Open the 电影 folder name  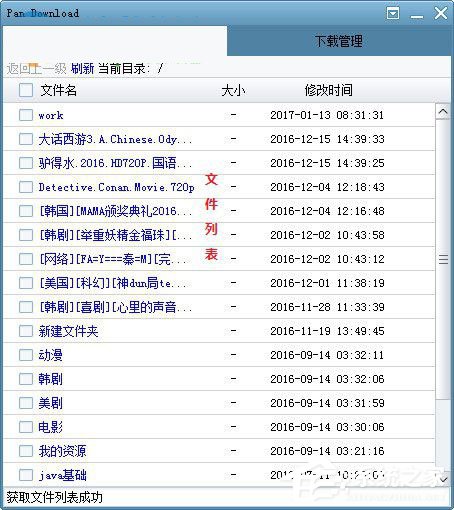click(x=50, y=427)
